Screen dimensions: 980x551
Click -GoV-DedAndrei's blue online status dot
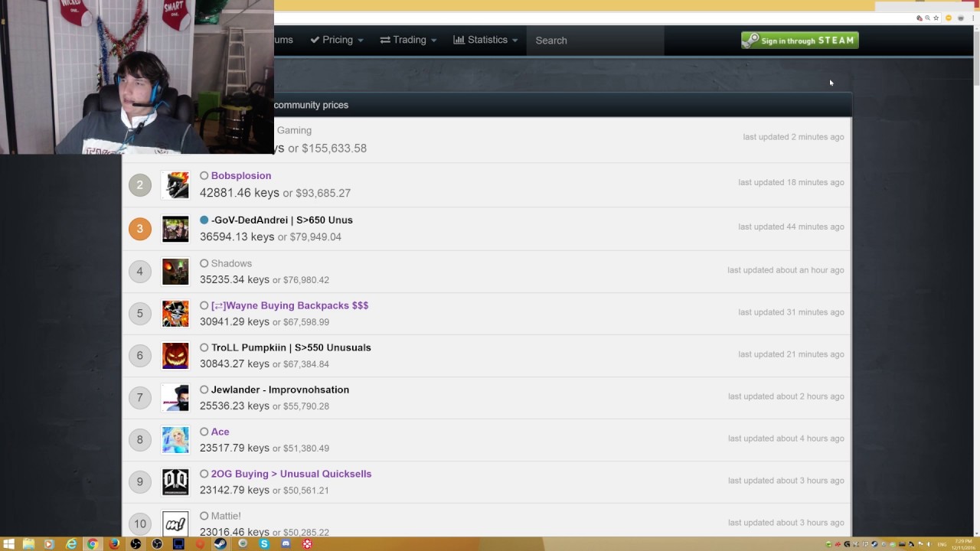coord(204,220)
